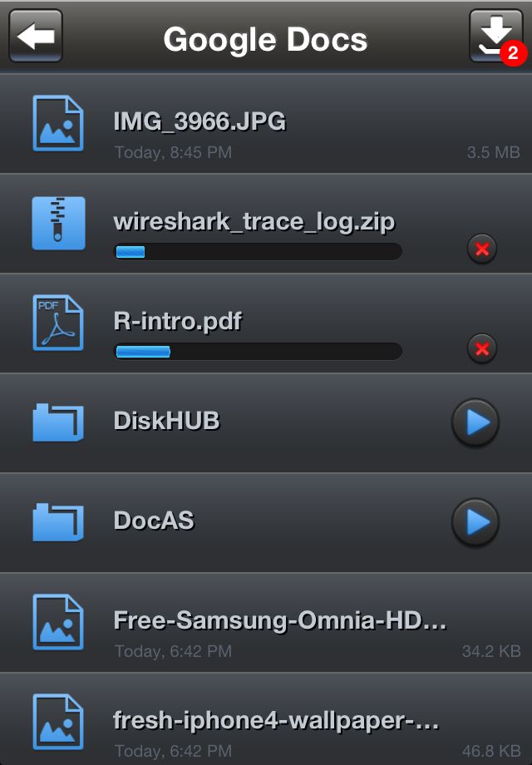Cancel the wireshark_trace_log.zip download
Viewport: 532px width, 765px height.
pos(482,249)
